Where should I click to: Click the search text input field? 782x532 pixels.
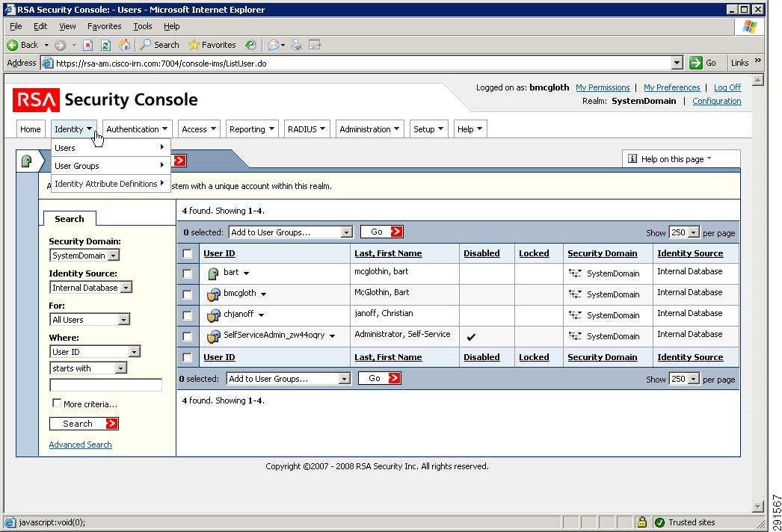click(105, 385)
